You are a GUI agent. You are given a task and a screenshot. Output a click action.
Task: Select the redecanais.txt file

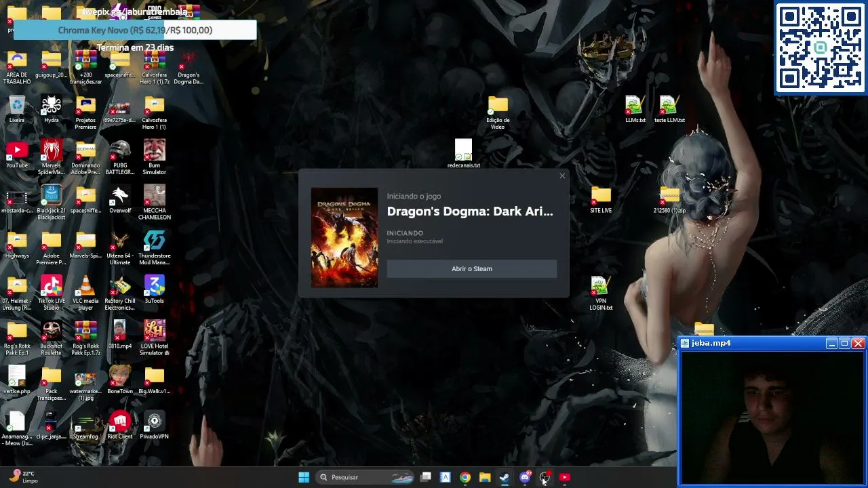[464, 155]
